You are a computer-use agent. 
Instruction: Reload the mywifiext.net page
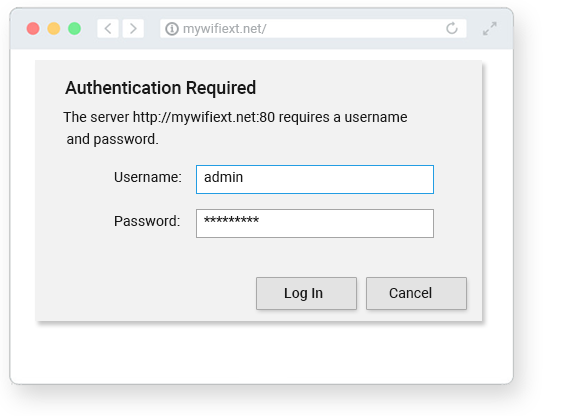[x=451, y=28]
